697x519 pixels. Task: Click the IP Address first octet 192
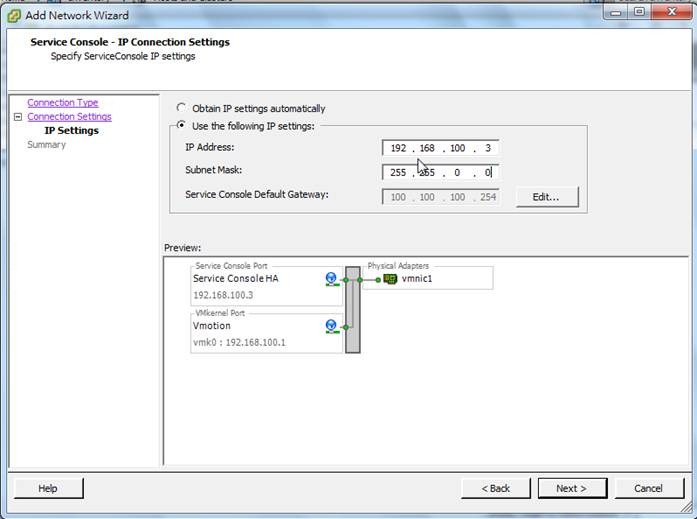tap(398, 148)
